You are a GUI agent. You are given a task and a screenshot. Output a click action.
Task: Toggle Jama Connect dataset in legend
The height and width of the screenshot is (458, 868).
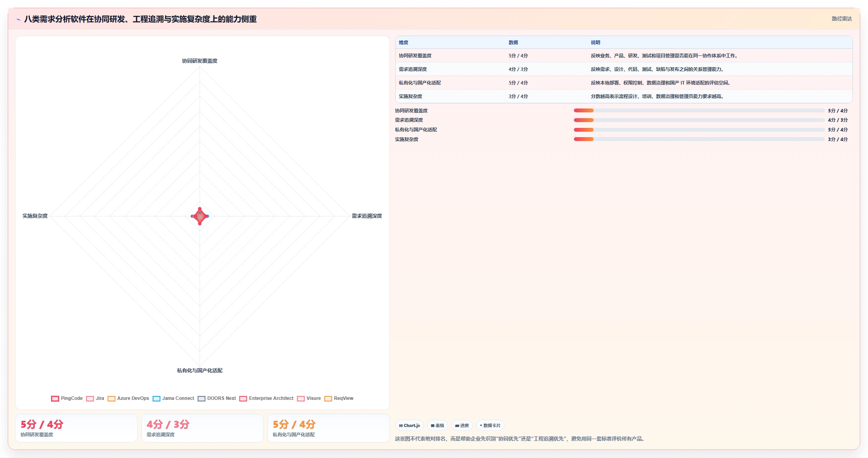(x=173, y=398)
